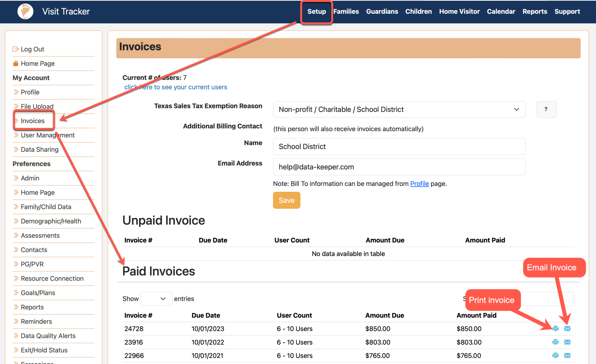Screen dimensions: 596x364
Task: Open Data Sharing in sidebar
Action: [40, 149]
